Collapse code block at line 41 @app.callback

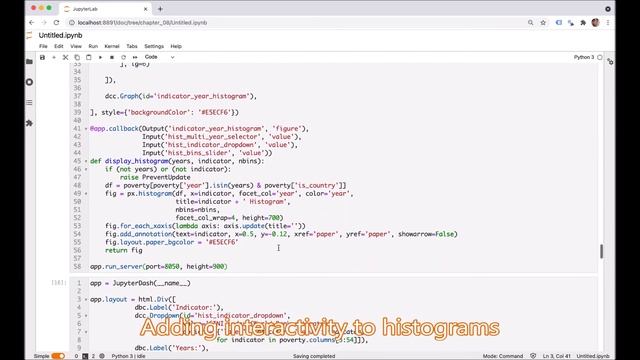(x=86, y=129)
